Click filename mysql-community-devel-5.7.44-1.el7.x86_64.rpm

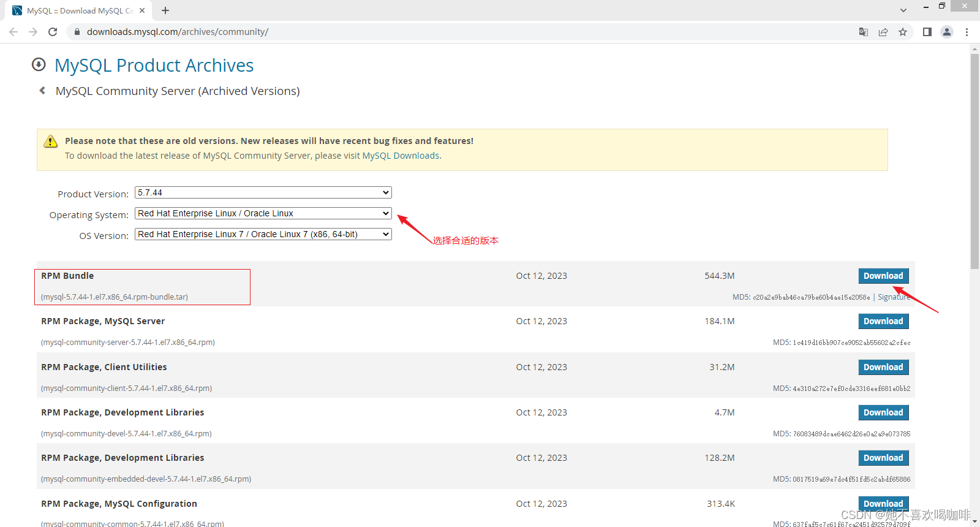click(127, 434)
